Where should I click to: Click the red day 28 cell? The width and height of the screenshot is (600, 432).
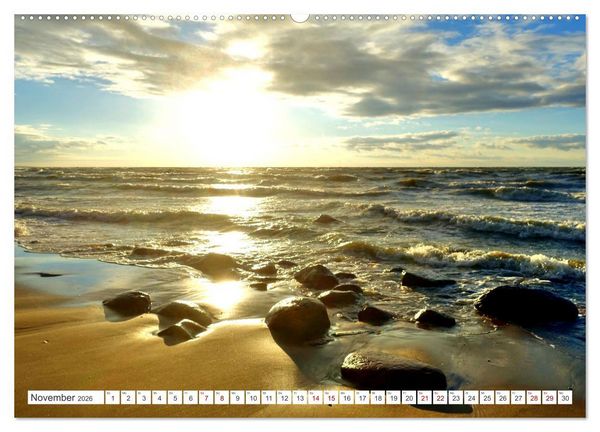534,398
